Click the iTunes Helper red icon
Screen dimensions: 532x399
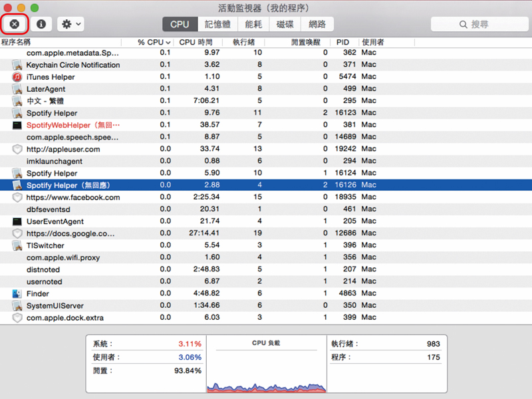17,77
